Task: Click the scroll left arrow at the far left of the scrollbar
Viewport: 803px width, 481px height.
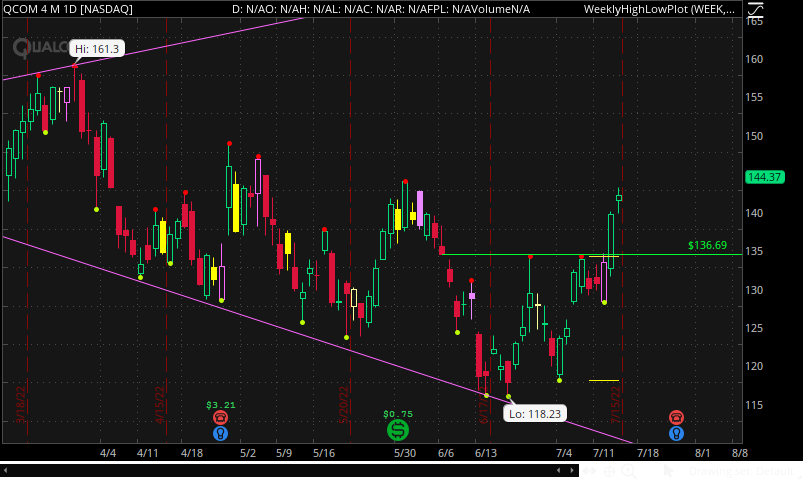Action: point(5,470)
